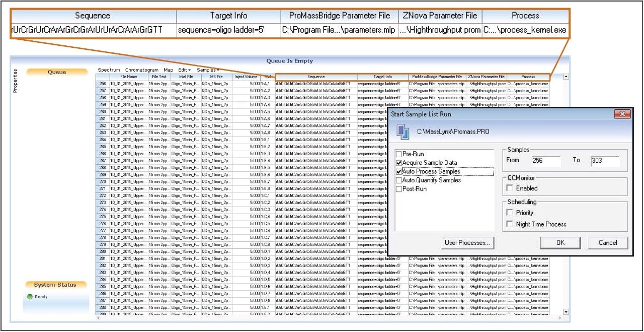Click the horizontal scrollbar left arrow
Image resolution: width=644 pixels, height=332 pixels.
pyautogui.click(x=99, y=318)
